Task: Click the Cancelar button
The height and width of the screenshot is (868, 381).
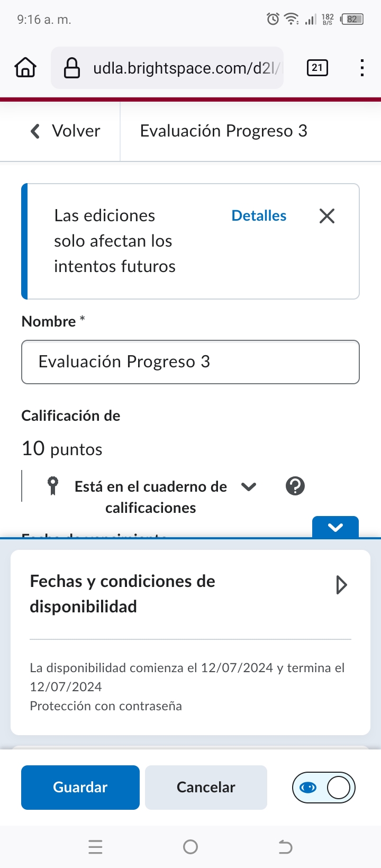Action: click(206, 788)
